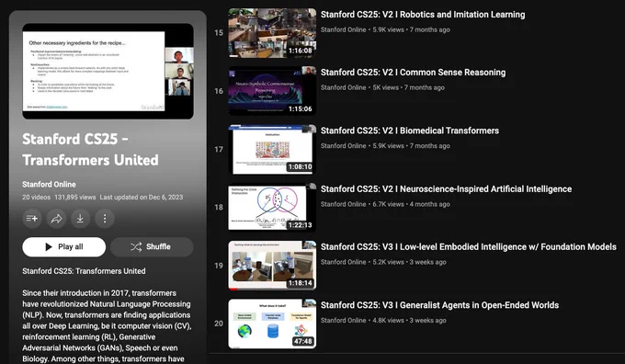Click playlist index number 20
Viewport: 625px width, 364px height.
point(219,324)
